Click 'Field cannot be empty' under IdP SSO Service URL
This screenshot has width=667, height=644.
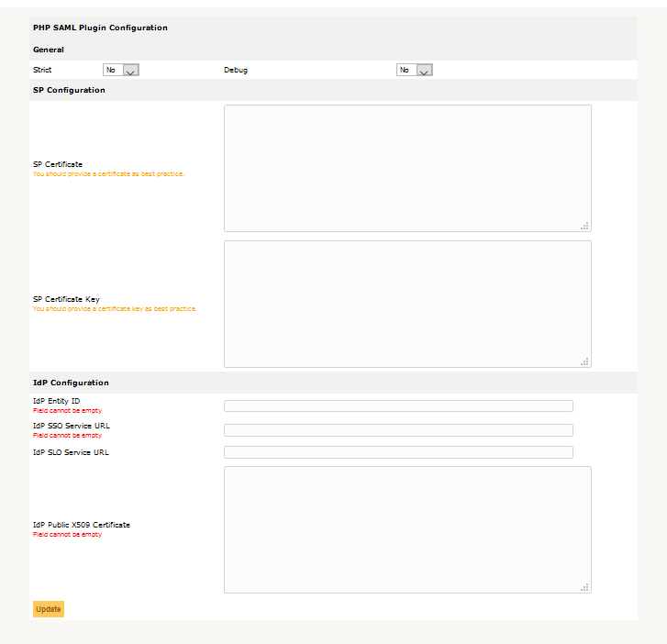click(68, 436)
